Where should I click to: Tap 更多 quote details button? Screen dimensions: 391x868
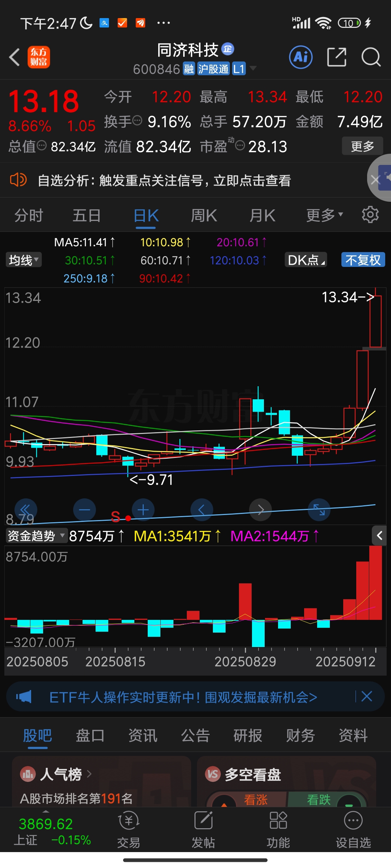362,146
